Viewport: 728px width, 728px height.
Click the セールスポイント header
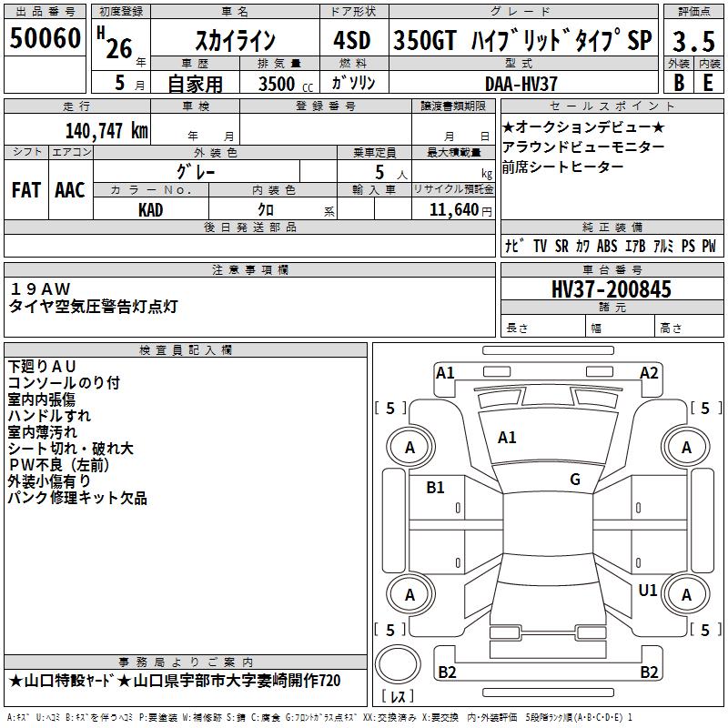[x=612, y=106]
